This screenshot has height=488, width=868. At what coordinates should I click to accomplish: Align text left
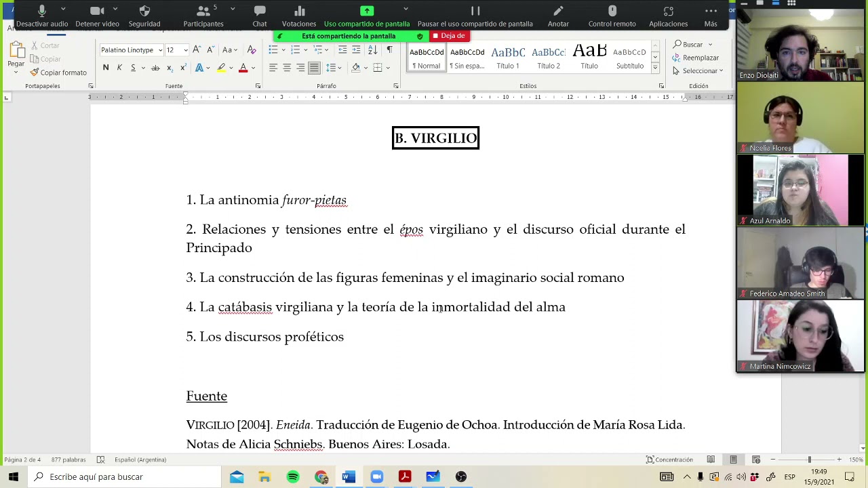click(273, 68)
